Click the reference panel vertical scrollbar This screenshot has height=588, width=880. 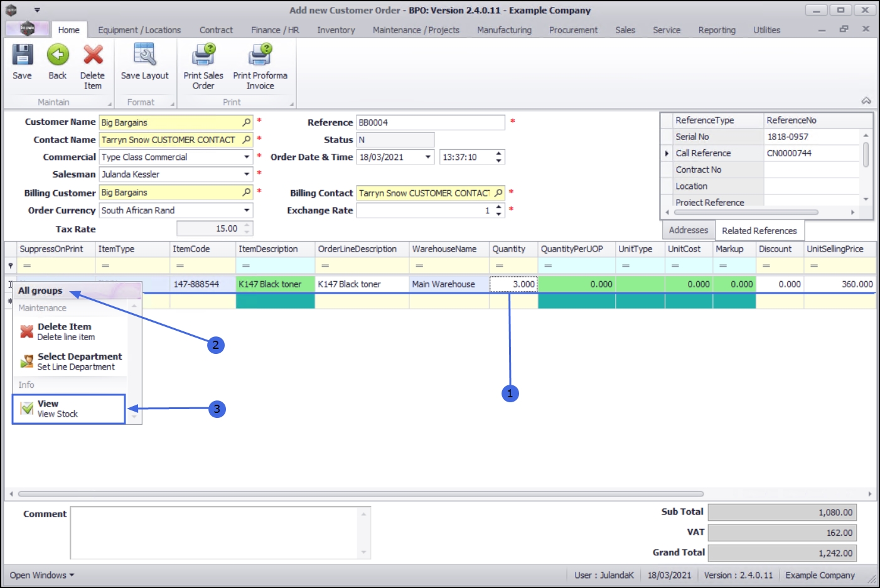866,154
